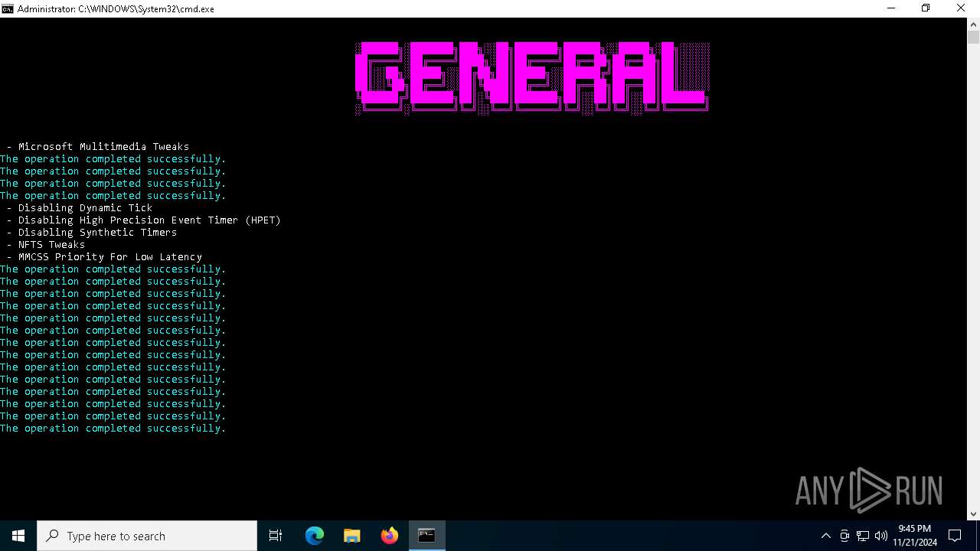Click the vertical scrollbar thumb
Screen dimensions: 980x551
coord(973,37)
